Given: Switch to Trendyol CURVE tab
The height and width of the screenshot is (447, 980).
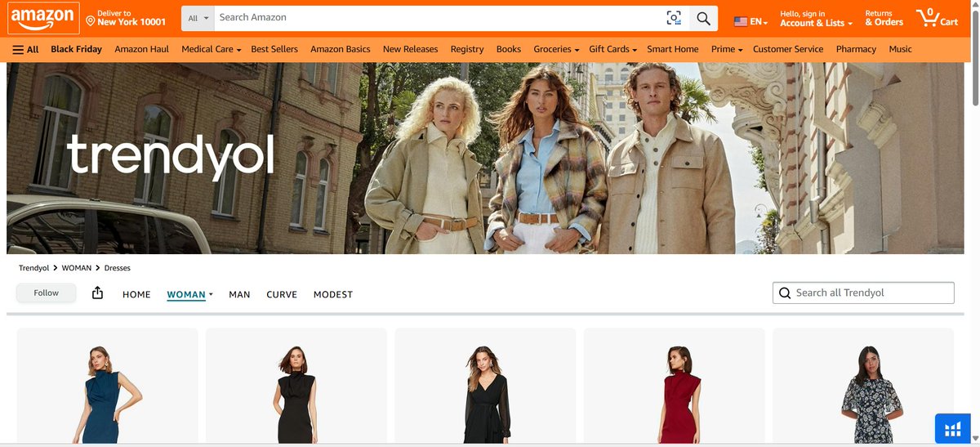Looking at the screenshot, I should tap(282, 294).
